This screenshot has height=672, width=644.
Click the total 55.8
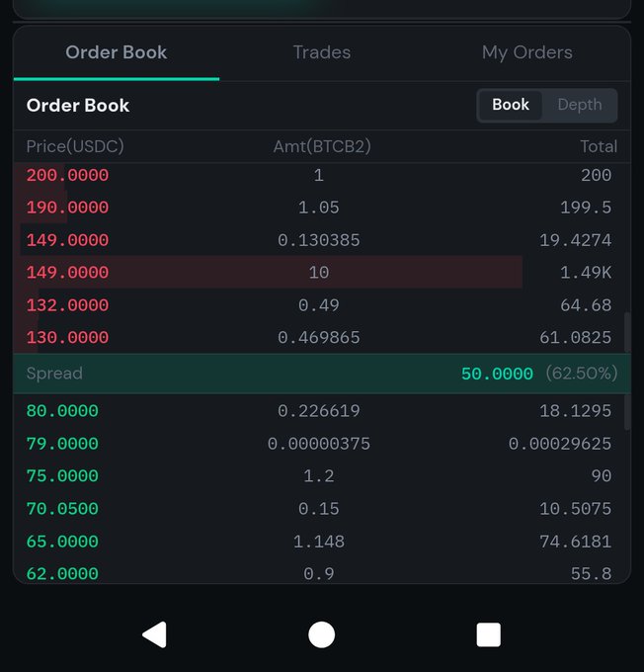[591, 573]
